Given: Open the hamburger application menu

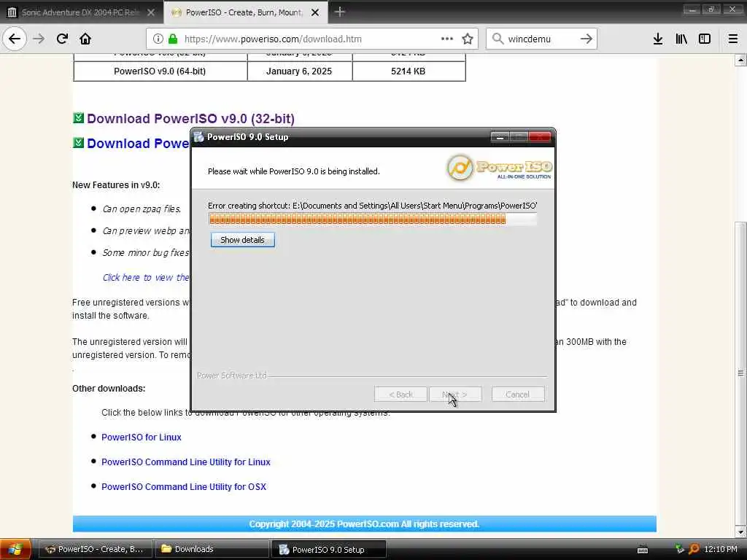Looking at the screenshot, I should [733, 39].
